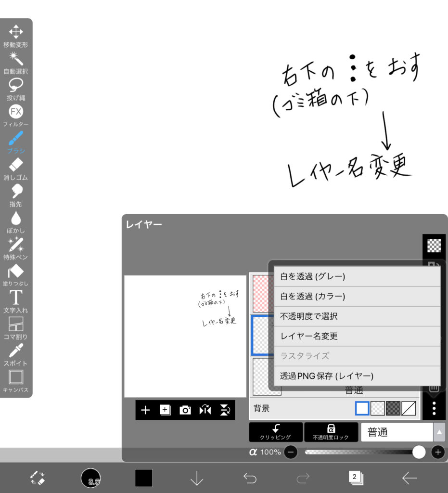Decrease opacity with minus button
Viewport: 448px width, 493px height.
(291, 452)
